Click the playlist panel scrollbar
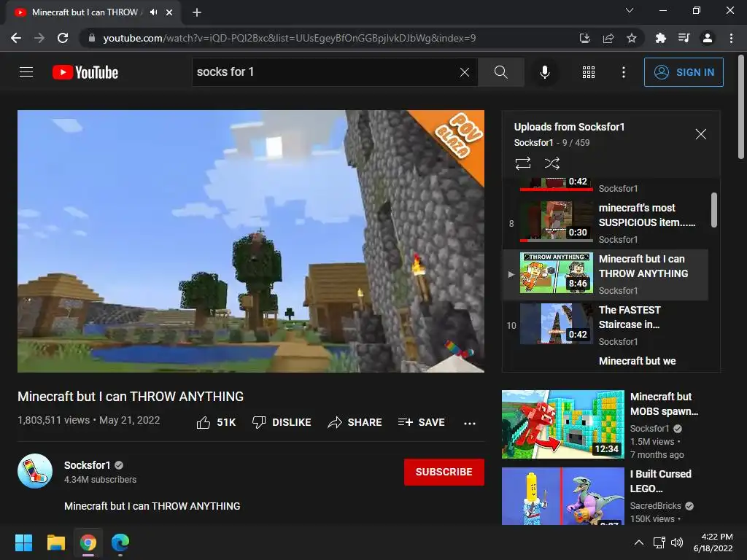Viewport: 747px width, 560px height. click(x=713, y=210)
